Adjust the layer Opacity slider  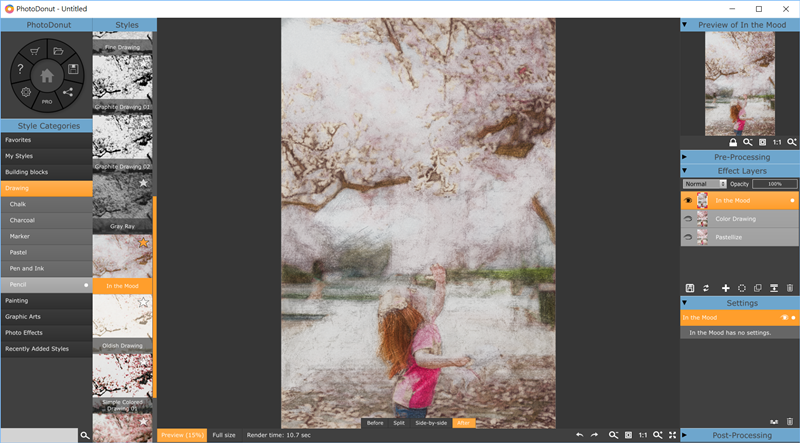click(775, 184)
